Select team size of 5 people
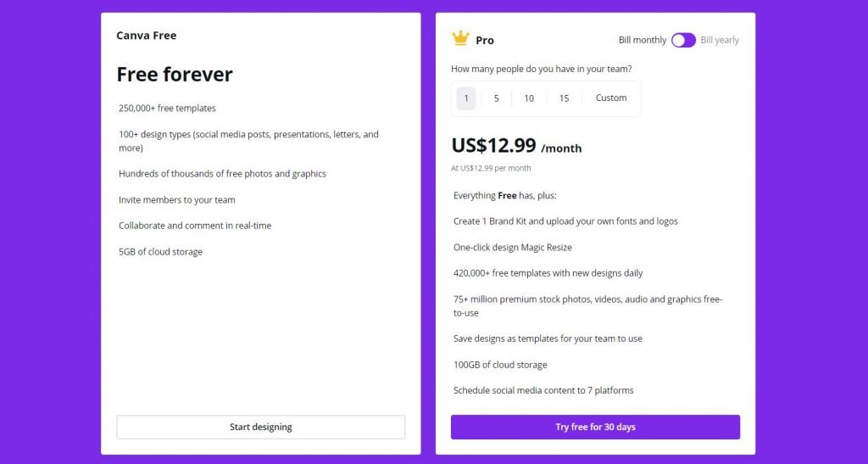 (497, 98)
